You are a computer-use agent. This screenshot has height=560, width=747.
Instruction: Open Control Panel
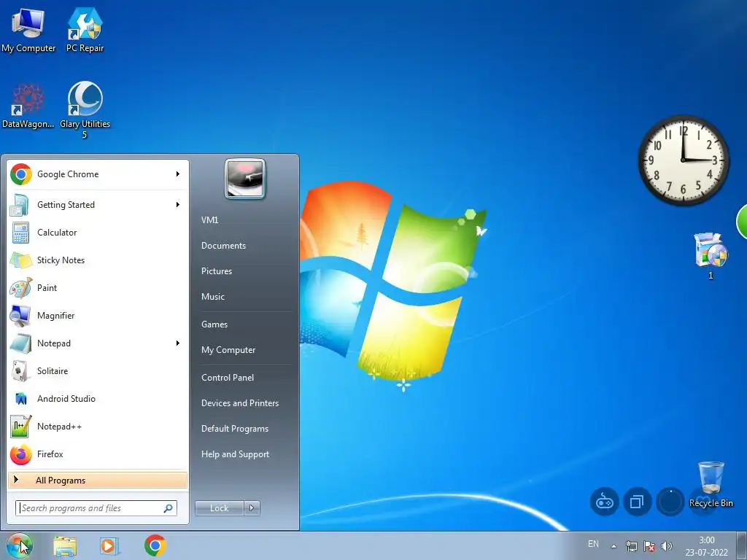(228, 378)
